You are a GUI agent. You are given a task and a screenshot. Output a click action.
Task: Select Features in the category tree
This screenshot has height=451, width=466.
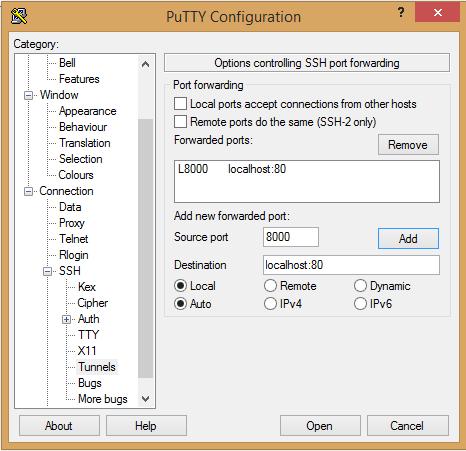click(79, 79)
